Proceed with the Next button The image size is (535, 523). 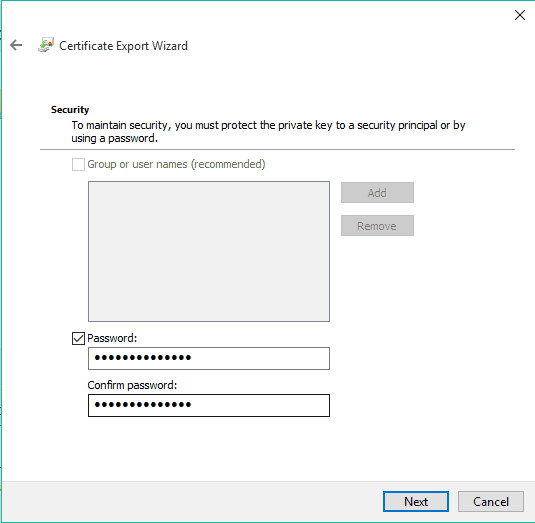pyautogui.click(x=416, y=502)
